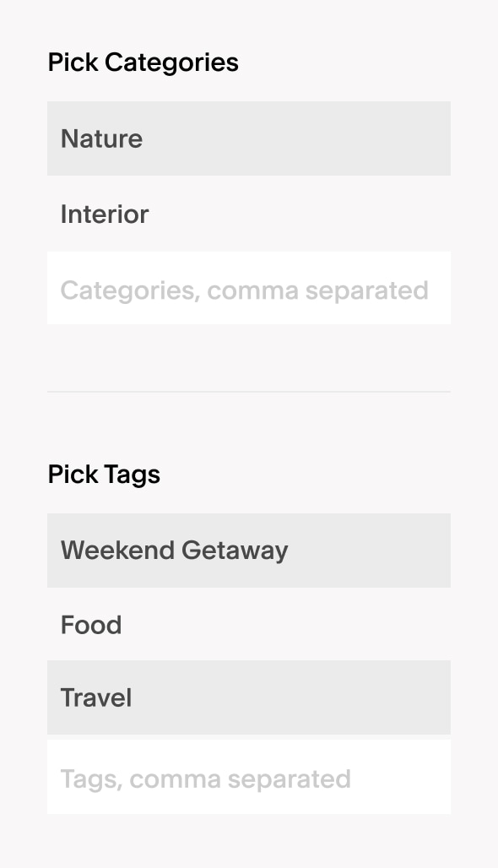
Task: Click the highlighted Nature row
Action: [249, 138]
